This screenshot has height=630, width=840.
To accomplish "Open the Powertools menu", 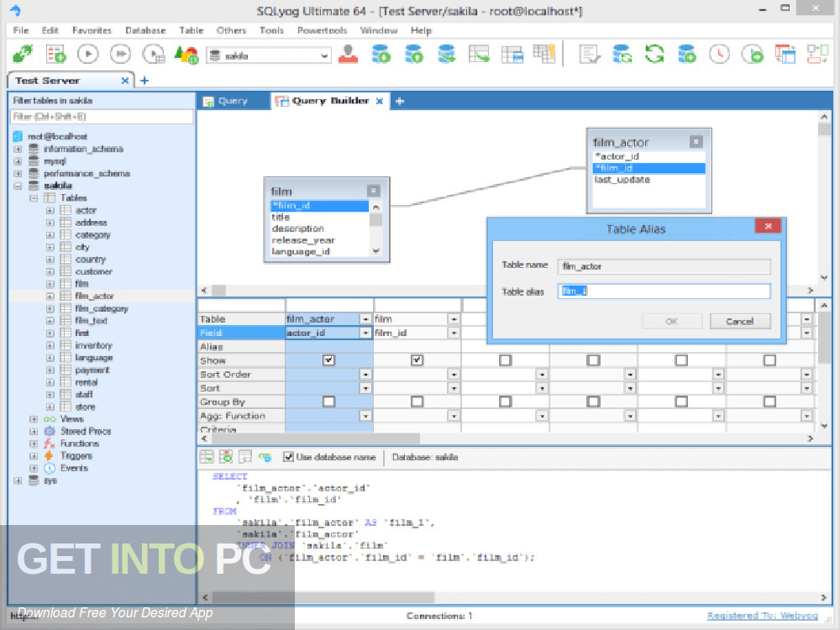I will click(x=322, y=30).
